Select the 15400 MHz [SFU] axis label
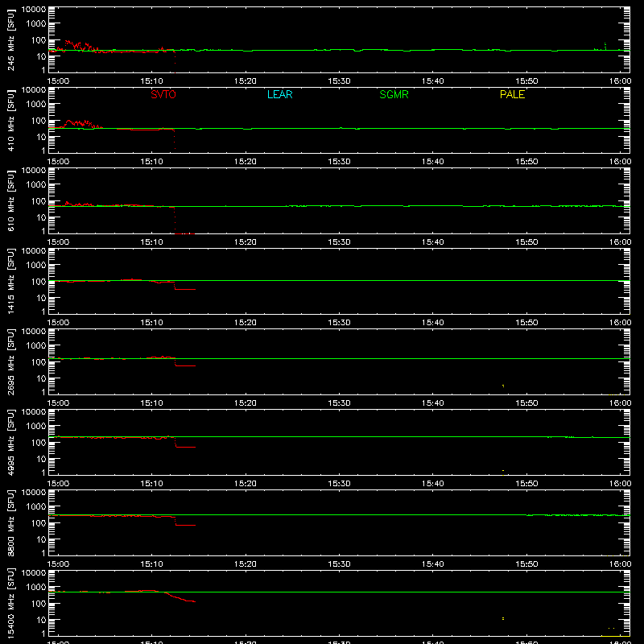The image size is (644, 644). click(x=11, y=603)
